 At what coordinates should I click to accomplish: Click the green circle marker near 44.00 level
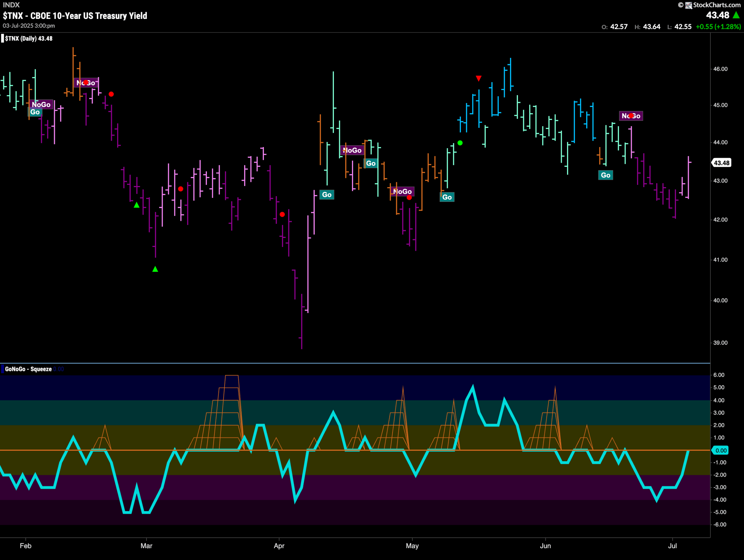click(x=460, y=143)
